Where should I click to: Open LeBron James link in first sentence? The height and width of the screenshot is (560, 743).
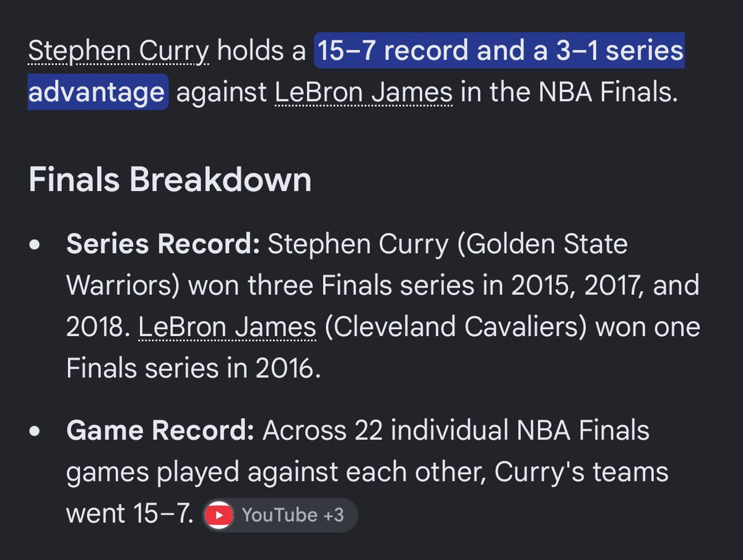(363, 93)
